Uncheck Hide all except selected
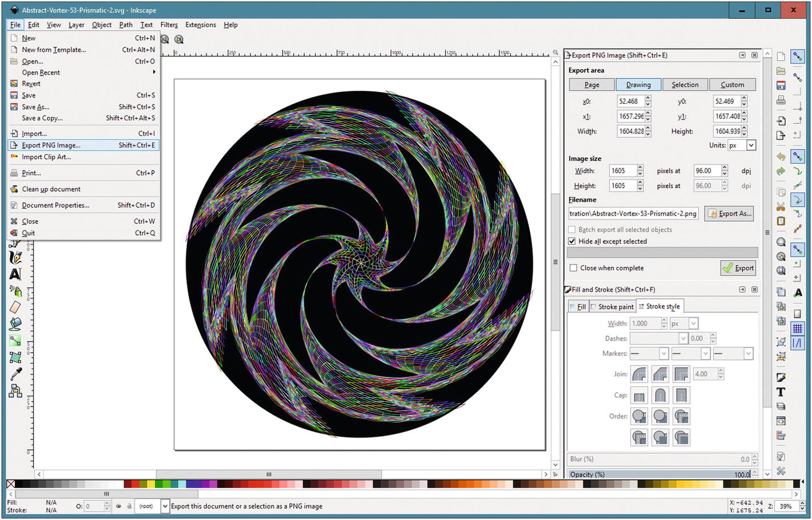 point(572,241)
